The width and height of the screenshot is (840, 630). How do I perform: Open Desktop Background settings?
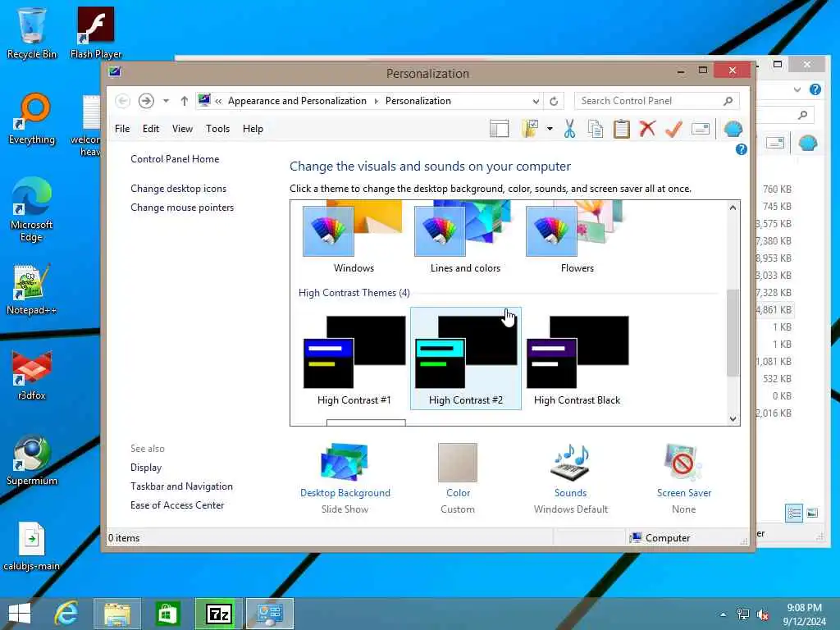[x=345, y=477]
